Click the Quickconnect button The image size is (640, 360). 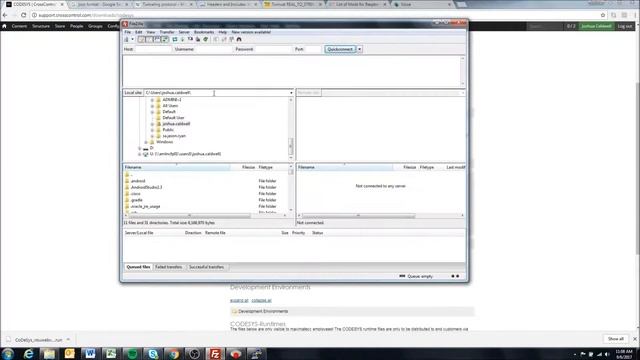pos(340,49)
